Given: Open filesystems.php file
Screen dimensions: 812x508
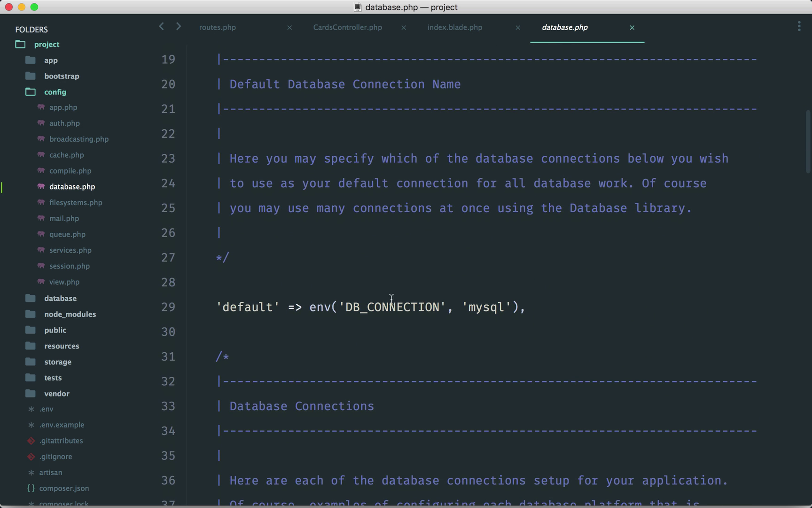Looking at the screenshot, I should click(76, 203).
